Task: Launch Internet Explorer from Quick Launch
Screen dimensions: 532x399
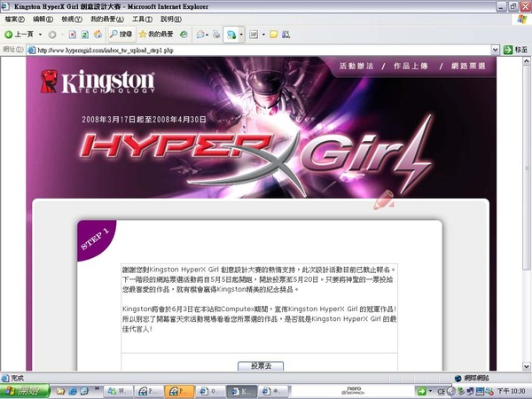Action: (x=73, y=392)
